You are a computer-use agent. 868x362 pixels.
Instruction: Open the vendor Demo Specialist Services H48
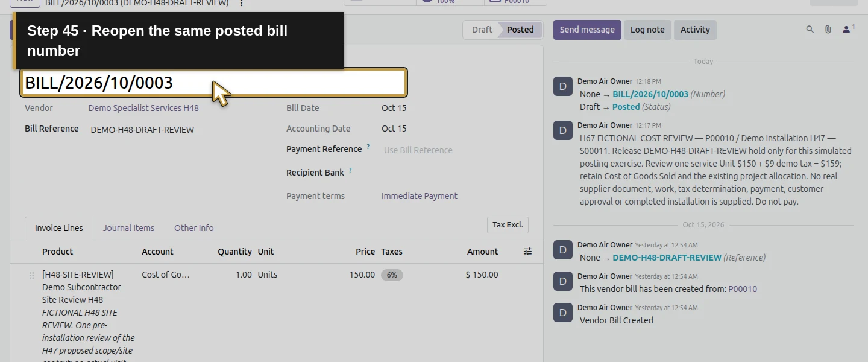[x=143, y=108]
